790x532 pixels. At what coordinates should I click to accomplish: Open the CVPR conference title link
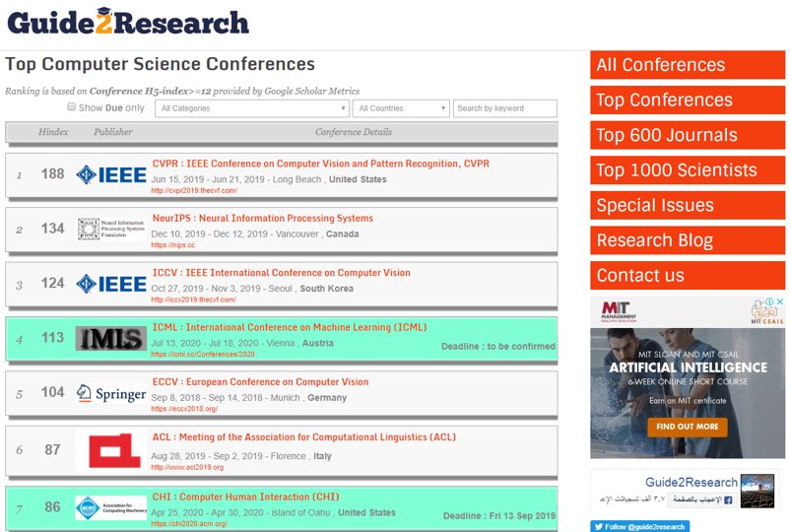click(x=321, y=164)
